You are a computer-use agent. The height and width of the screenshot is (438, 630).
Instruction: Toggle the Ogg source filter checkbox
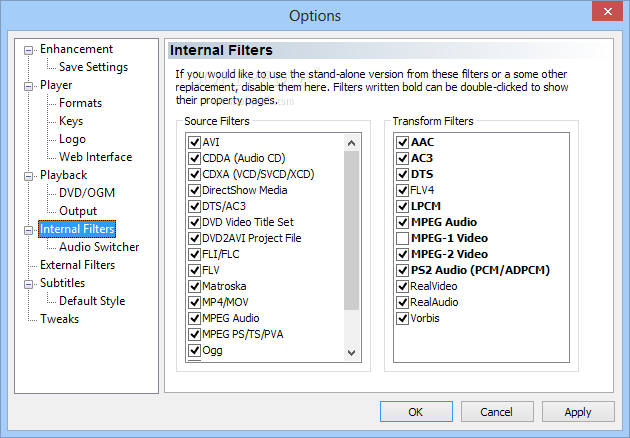pos(194,350)
